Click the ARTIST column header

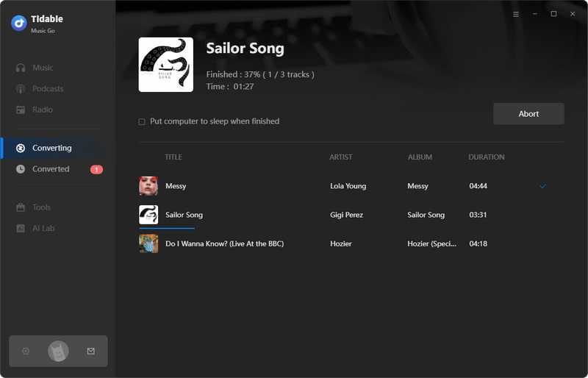point(341,157)
